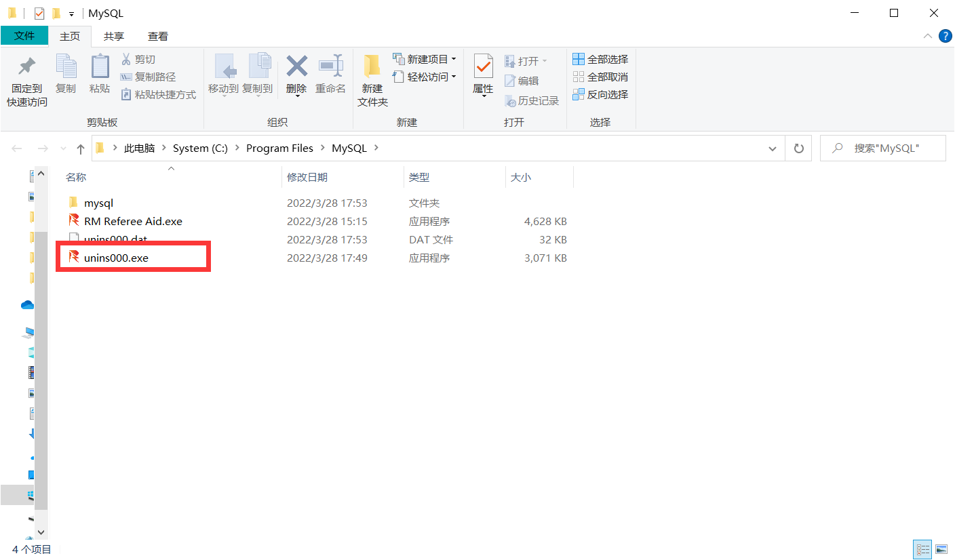Viewport: 955px width, 560px height.
Task: Click the 2022/3/28 17:49 date cell
Action: pyautogui.click(x=327, y=258)
